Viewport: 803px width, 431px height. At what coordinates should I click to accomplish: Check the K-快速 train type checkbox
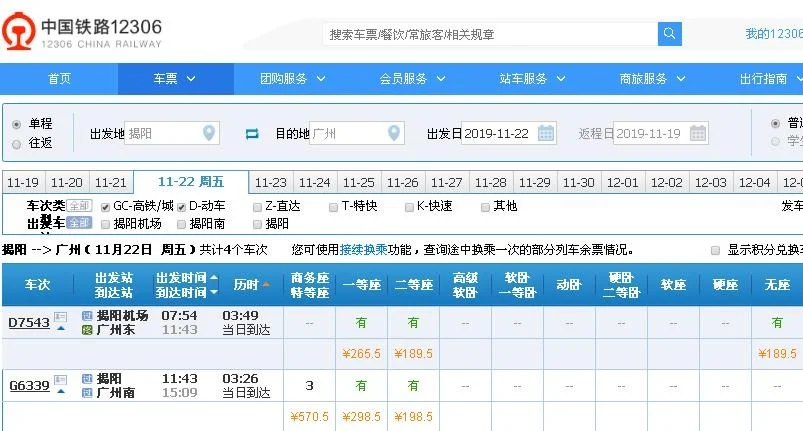coord(409,207)
